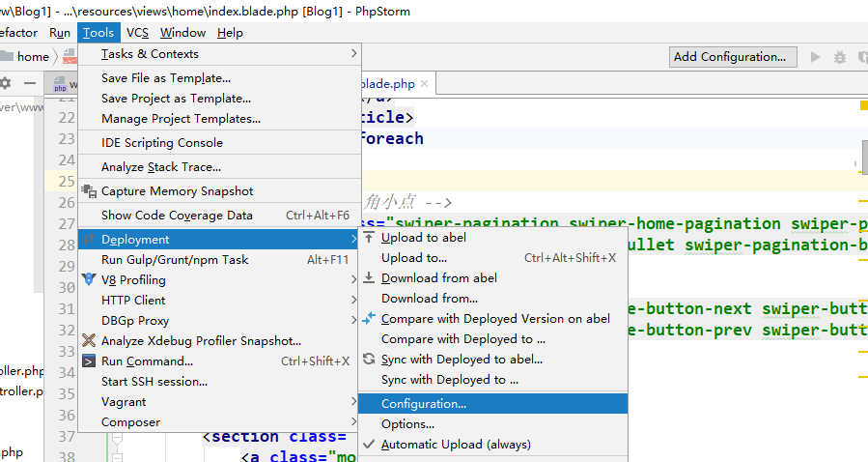Click Capture Memory Snapshot icon
This screenshot has width=868, height=462.
[89, 191]
